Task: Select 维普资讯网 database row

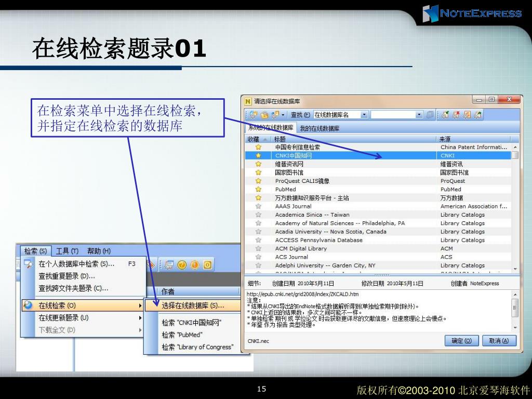Action: coord(378,164)
